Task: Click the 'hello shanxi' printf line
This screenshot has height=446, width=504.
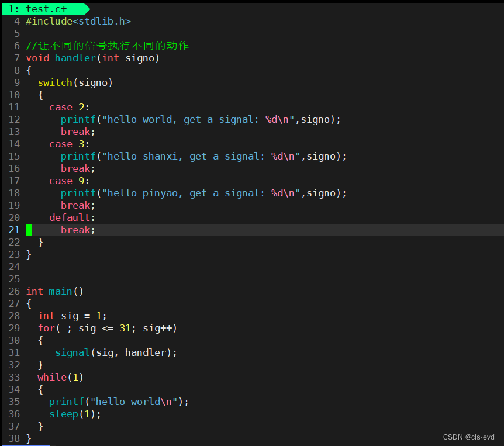Action: pos(204,157)
